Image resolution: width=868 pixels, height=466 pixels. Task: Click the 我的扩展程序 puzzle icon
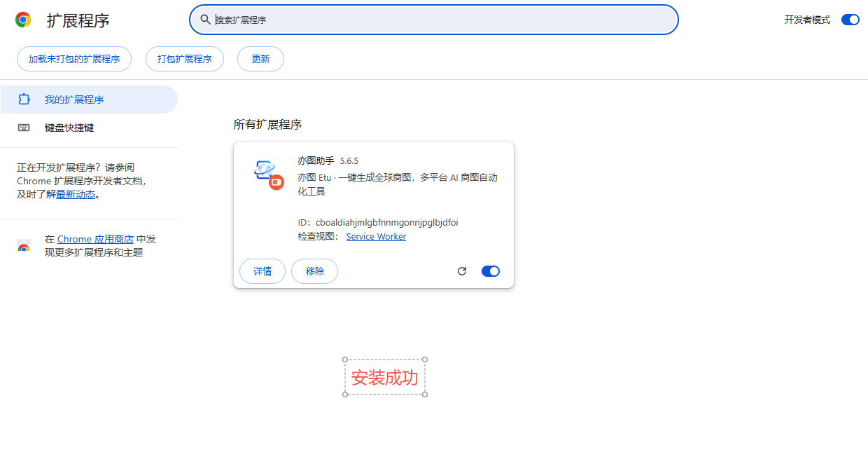pos(24,100)
